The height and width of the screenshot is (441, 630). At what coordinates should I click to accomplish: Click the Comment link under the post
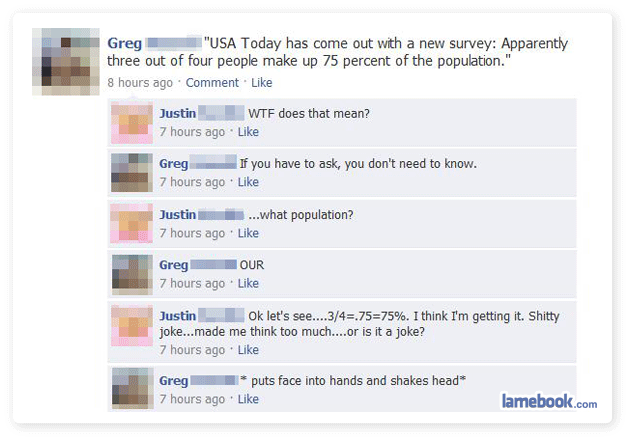212,82
